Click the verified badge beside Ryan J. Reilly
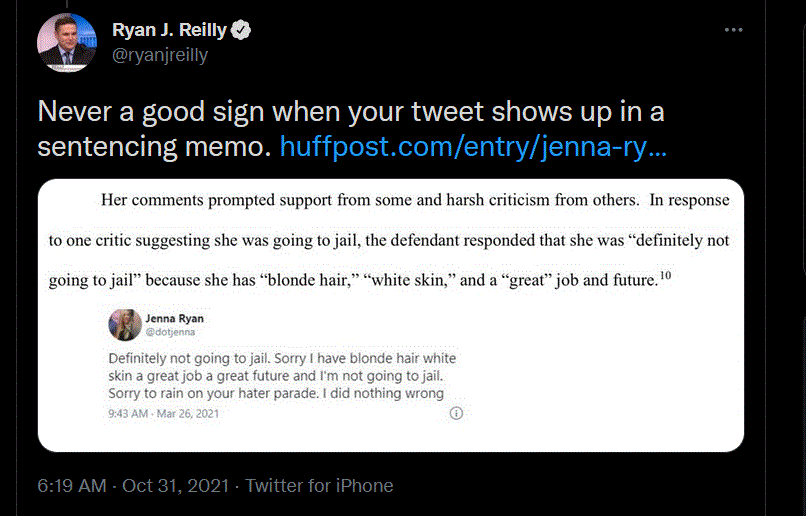Image resolution: width=806 pixels, height=516 pixels. (241, 31)
